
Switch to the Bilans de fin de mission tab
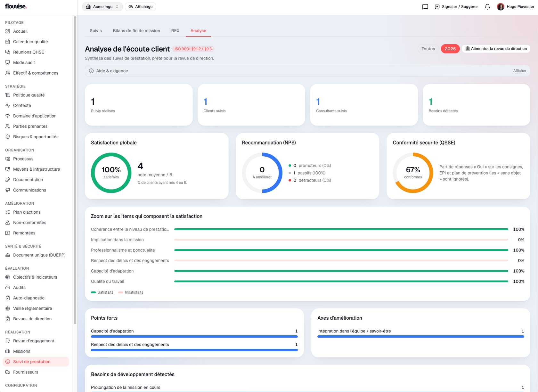136,31
